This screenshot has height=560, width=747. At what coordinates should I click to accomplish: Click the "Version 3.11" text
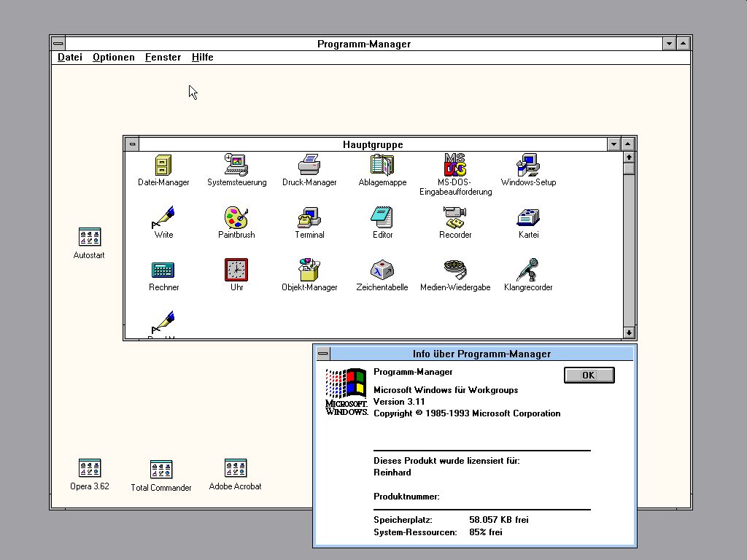pyautogui.click(x=399, y=402)
